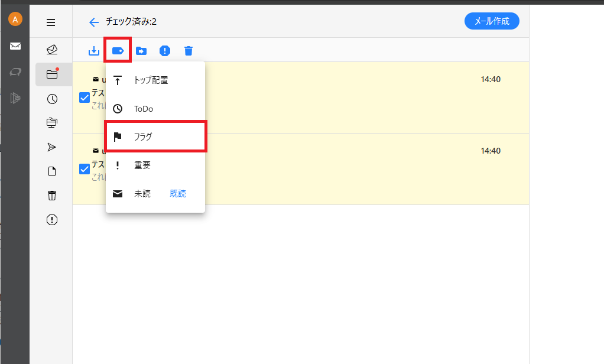
Task: Open the trash folder in the sidebar
Action: click(52, 196)
